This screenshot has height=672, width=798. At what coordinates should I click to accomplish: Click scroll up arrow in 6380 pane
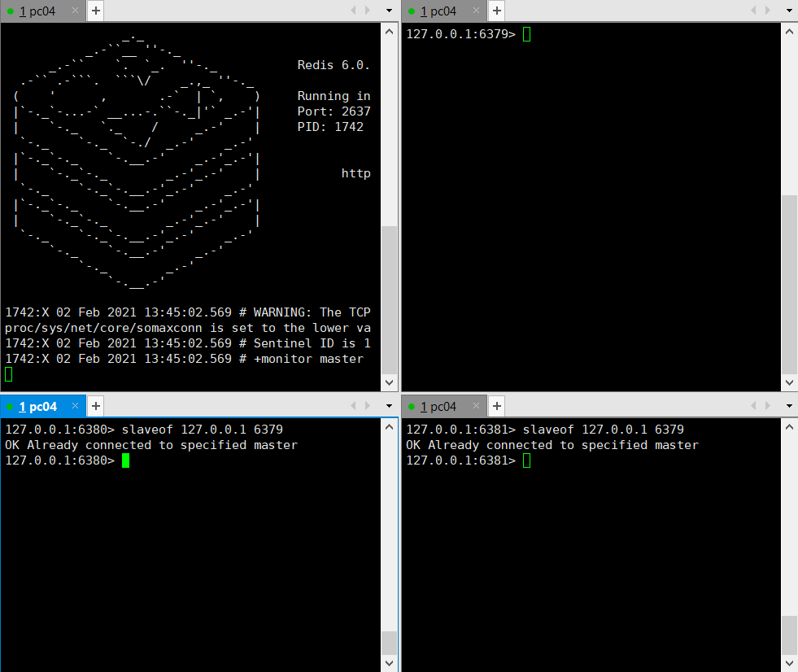pos(390,427)
